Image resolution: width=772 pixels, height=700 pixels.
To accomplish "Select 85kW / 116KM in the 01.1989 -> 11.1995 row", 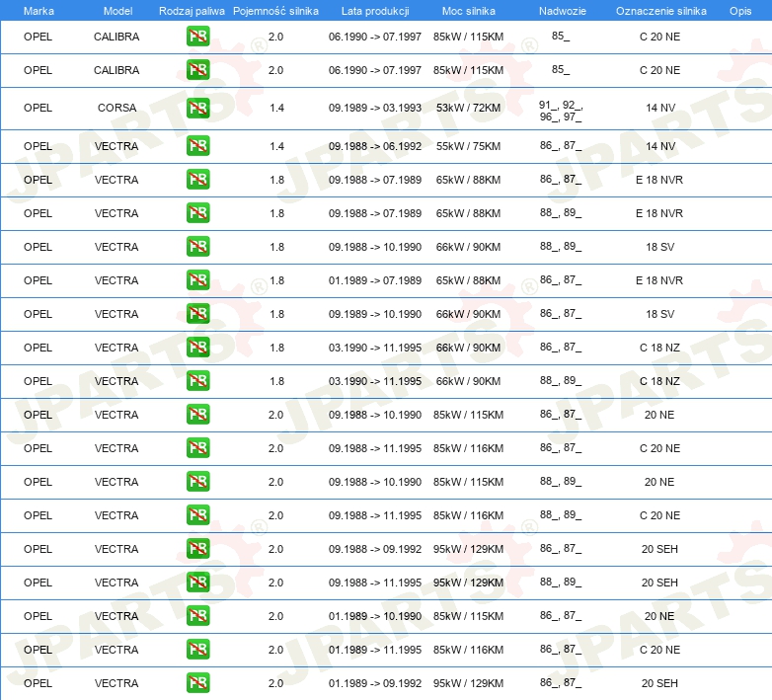I will coord(468,650).
